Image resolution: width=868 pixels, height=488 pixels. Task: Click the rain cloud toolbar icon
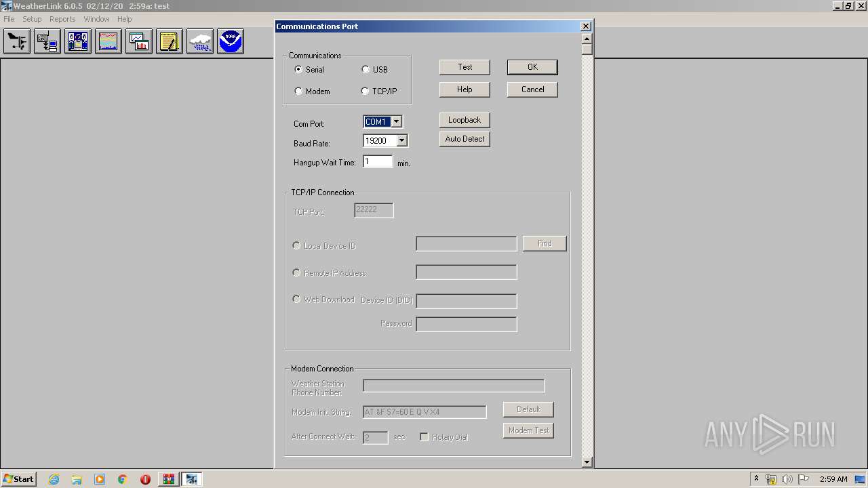(200, 41)
